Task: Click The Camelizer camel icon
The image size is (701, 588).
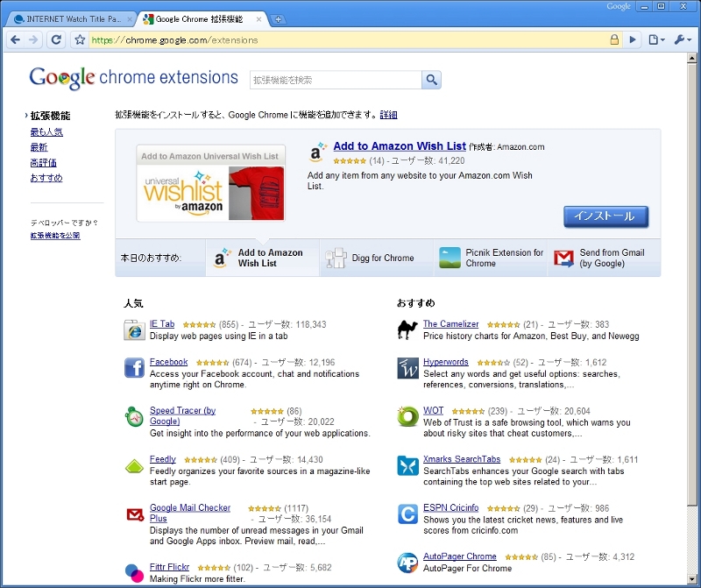Action: 407,330
